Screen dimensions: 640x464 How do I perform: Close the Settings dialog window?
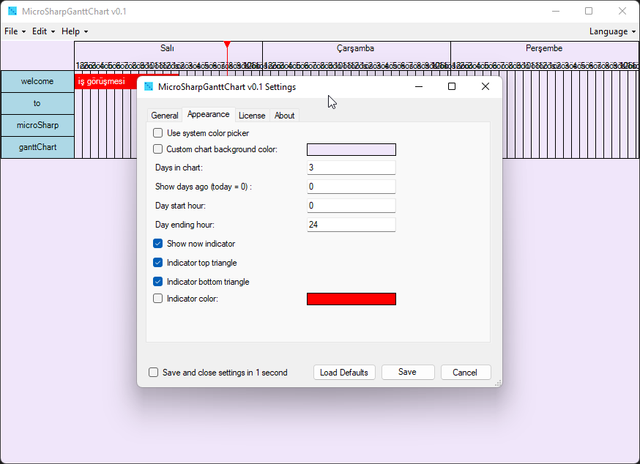(x=485, y=87)
